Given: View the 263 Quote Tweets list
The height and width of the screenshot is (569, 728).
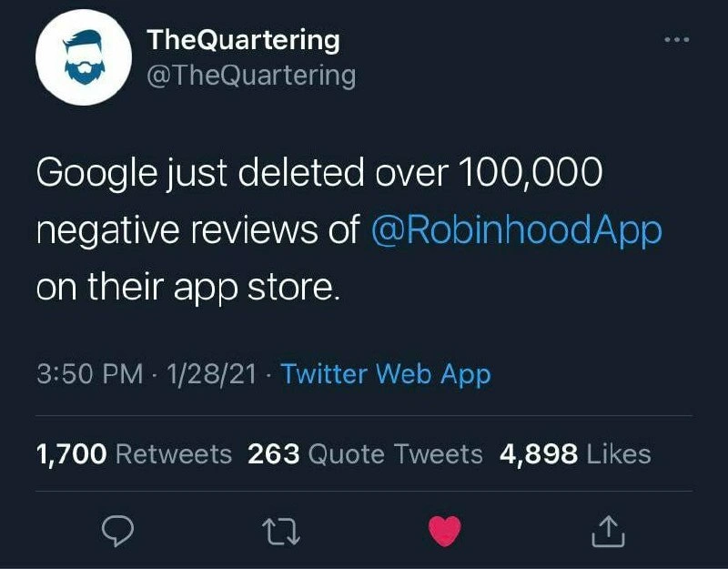Looking at the screenshot, I should tap(365, 453).
